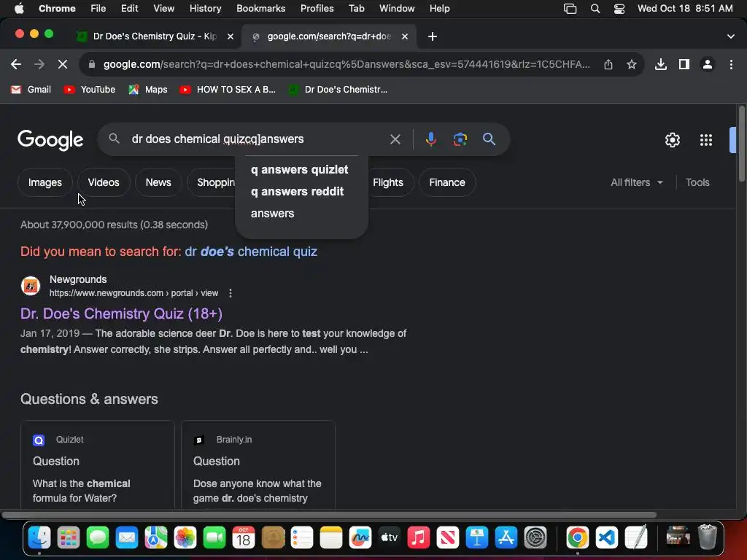Open the Profiles menu

[x=317, y=9]
